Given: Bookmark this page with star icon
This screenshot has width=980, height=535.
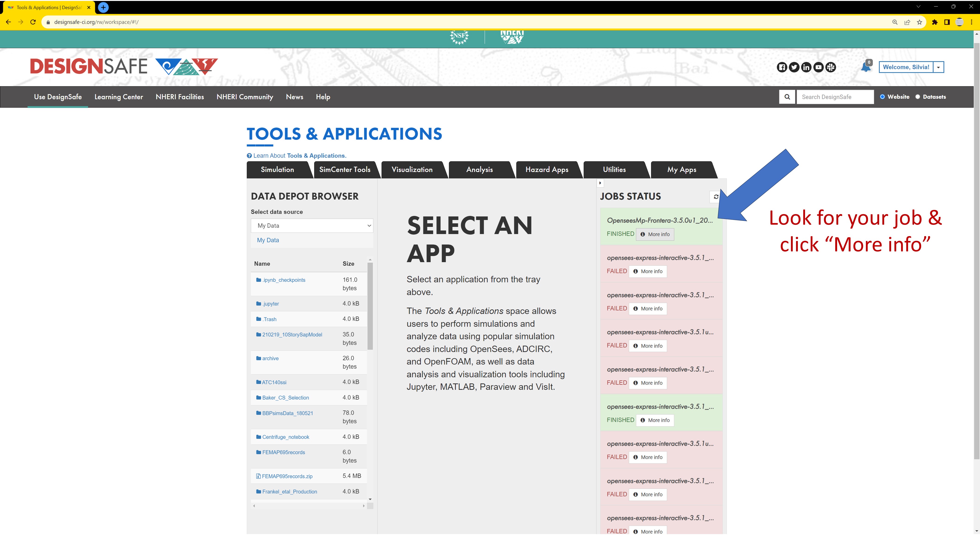Looking at the screenshot, I should click(x=919, y=22).
